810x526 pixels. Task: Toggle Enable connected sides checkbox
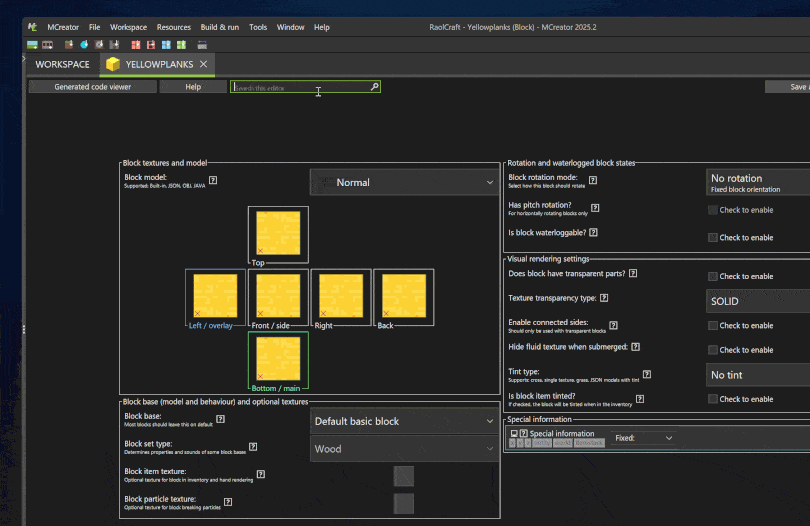(713, 326)
